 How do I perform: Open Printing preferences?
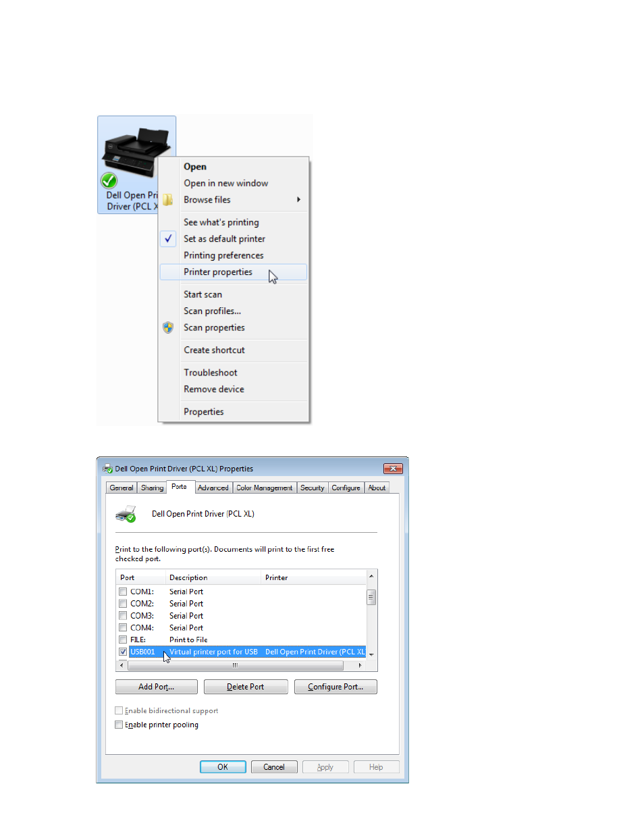223,255
